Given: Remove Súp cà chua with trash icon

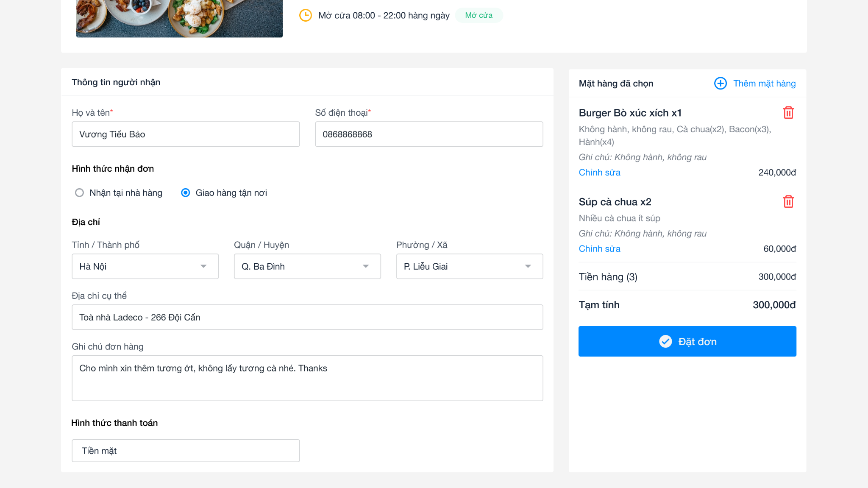Looking at the screenshot, I should pyautogui.click(x=788, y=202).
